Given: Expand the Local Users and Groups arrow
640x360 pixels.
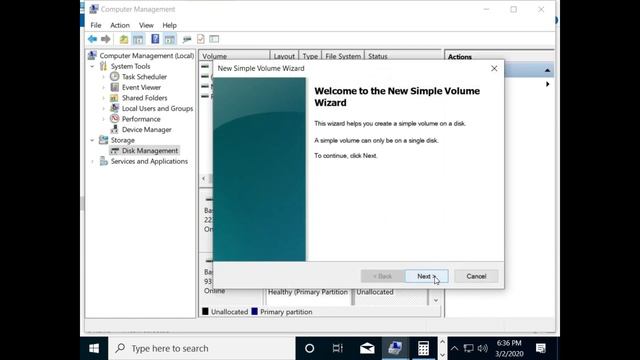Looking at the screenshot, I should pyautogui.click(x=103, y=109).
